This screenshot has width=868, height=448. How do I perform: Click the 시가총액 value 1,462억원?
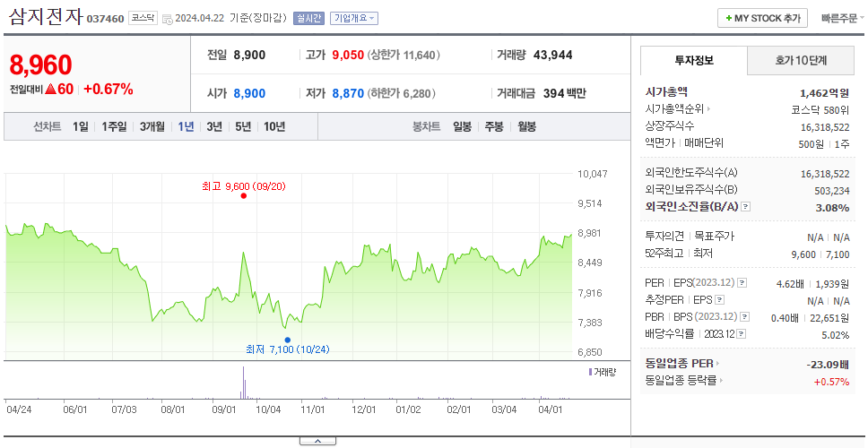825,92
